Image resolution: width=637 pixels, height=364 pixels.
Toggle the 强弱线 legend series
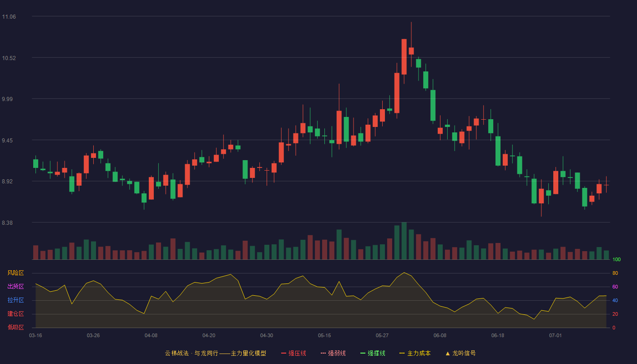point(333,353)
